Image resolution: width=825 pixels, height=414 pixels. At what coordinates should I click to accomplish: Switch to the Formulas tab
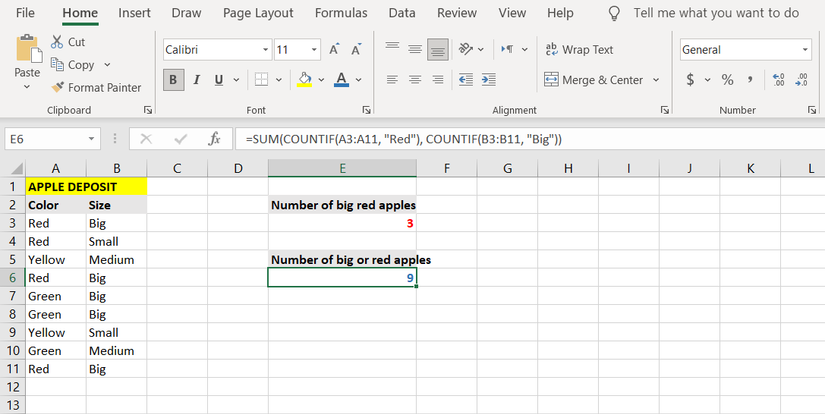(x=341, y=13)
